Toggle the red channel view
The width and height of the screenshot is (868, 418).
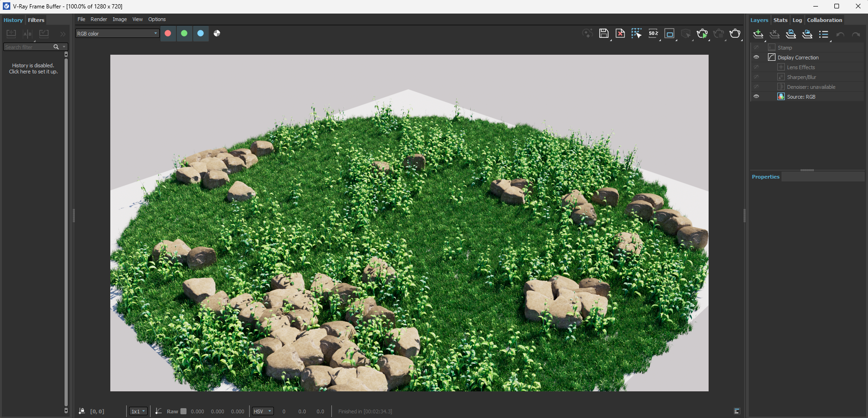tap(168, 33)
